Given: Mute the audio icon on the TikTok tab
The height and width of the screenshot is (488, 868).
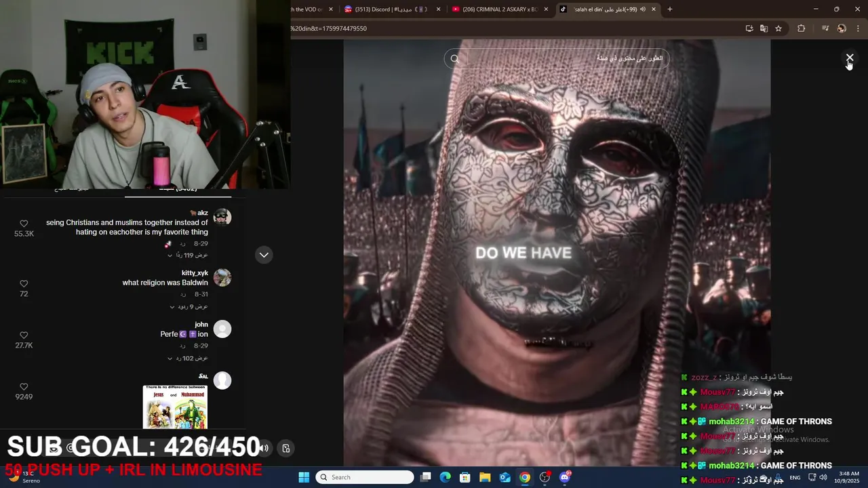Looking at the screenshot, I should [x=642, y=9].
